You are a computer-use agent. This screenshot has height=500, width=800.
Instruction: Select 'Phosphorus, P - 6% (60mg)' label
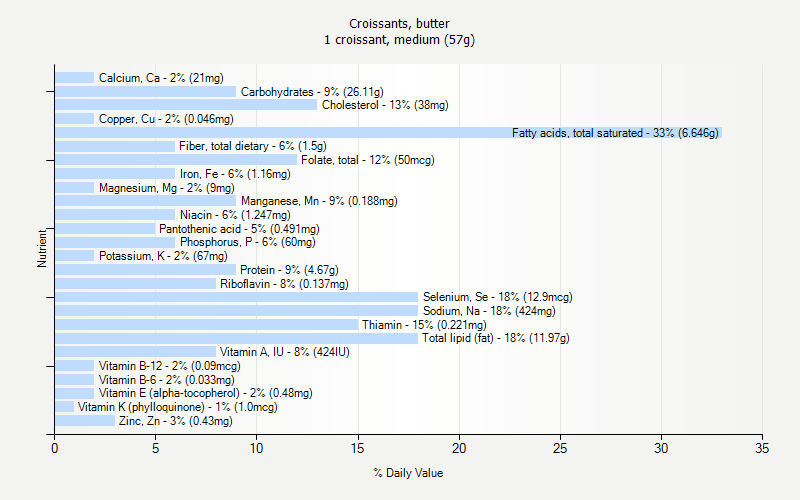point(247,242)
